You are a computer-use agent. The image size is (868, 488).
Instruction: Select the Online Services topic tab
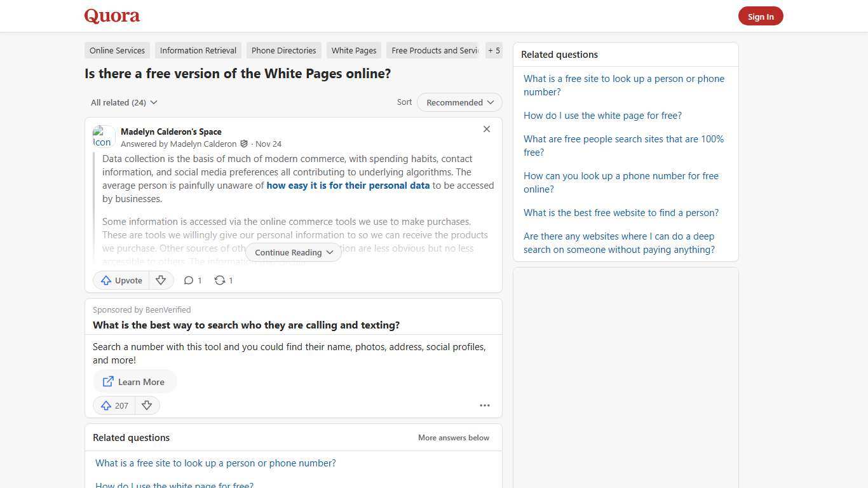coord(117,50)
